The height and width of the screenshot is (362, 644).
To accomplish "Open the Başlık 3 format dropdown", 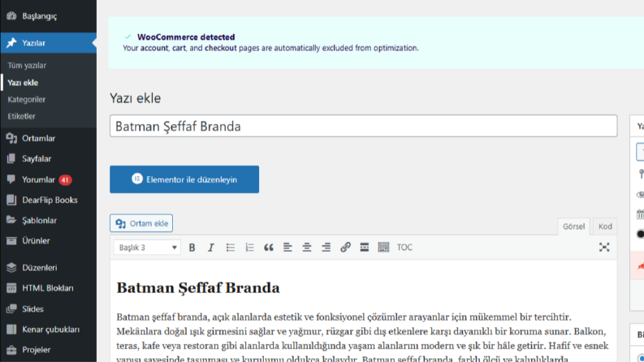I will pyautogui.click(x=147, y=248).
